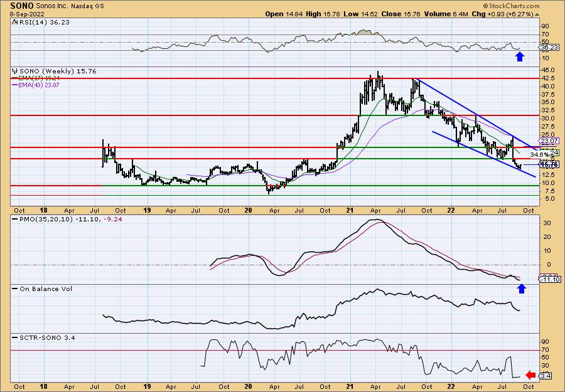Click the 42.5 price axis label
Viewport: 565px width, 392px height.
point(548,78)
